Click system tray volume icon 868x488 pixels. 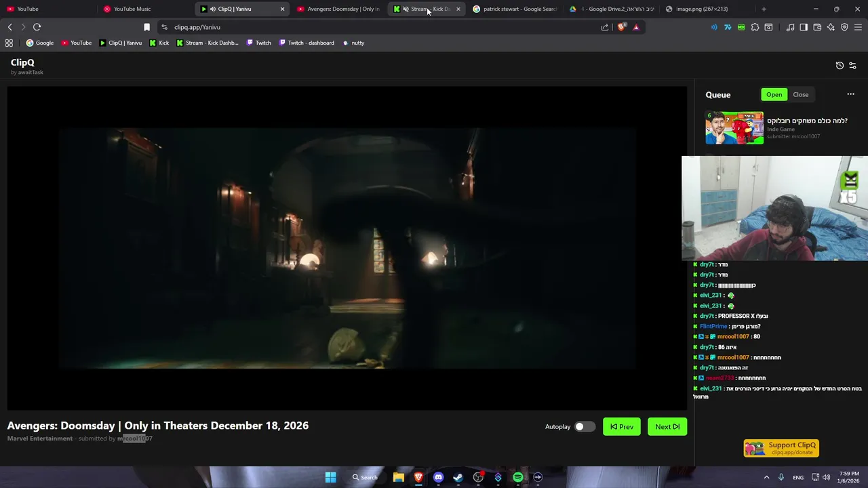coord(826,477)
